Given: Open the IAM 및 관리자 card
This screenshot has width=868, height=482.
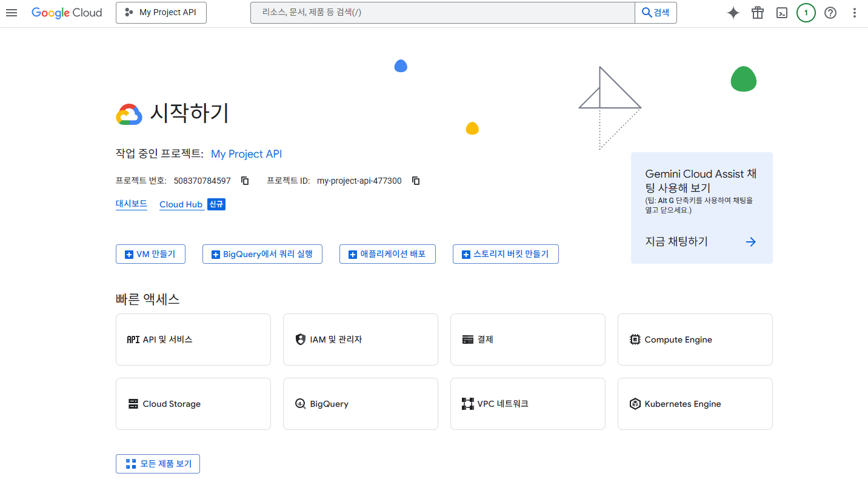Looking at the screenshot, I should [361, 340].
